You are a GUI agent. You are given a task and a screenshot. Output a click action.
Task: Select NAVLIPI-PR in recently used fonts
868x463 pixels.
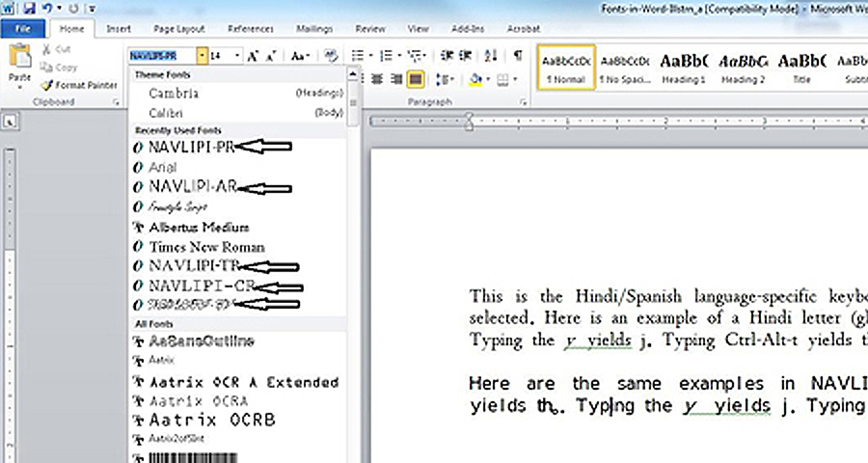(238, 147)
